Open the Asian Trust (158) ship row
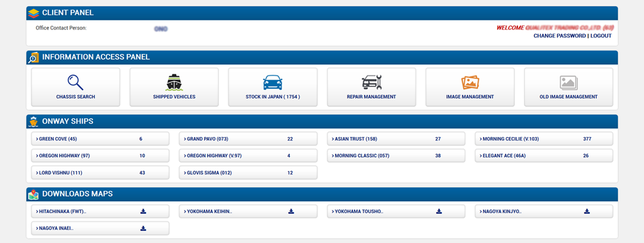This screenshot has height=243, width=644. point(355,139)
